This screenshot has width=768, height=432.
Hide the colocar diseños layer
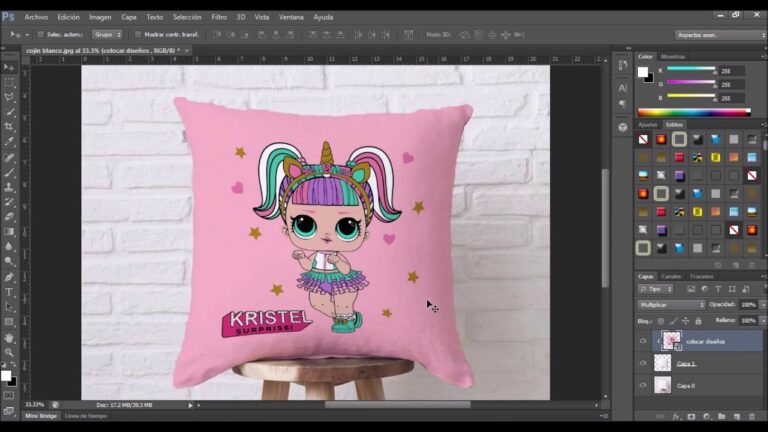(643, 341)
